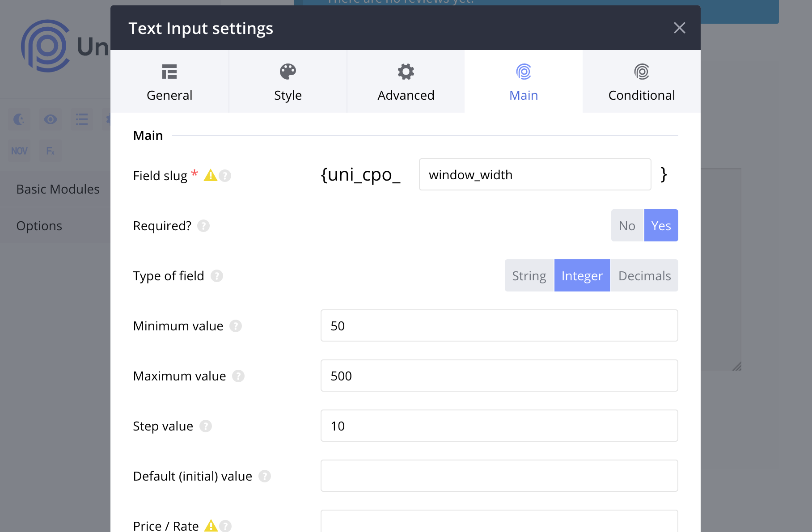Click the Field slug input with window_width

(x=535, y=175)
